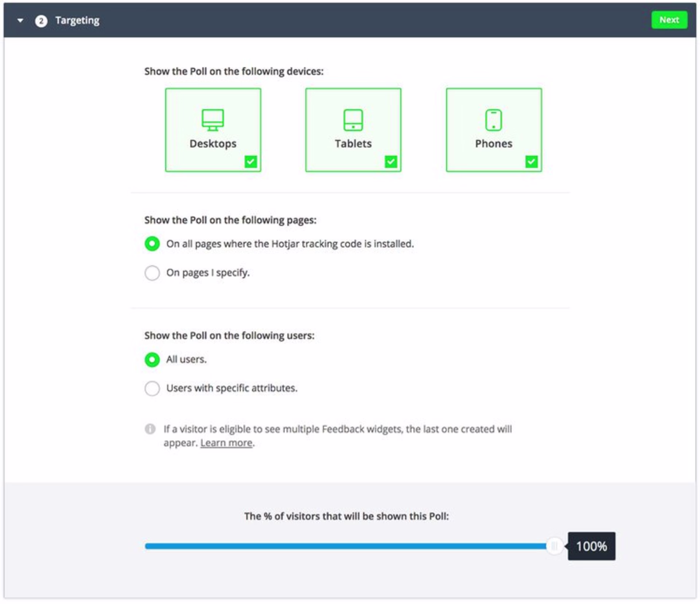Image resolution: width=700 pixels, height=604 pixels.
Task: Select the All users radio option
Action: (152, 360)
